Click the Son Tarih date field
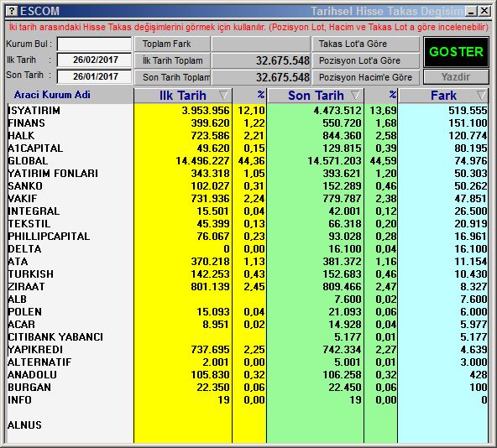Image resolution: width=497 pixels, height=448 pixels. coord(94,76)
